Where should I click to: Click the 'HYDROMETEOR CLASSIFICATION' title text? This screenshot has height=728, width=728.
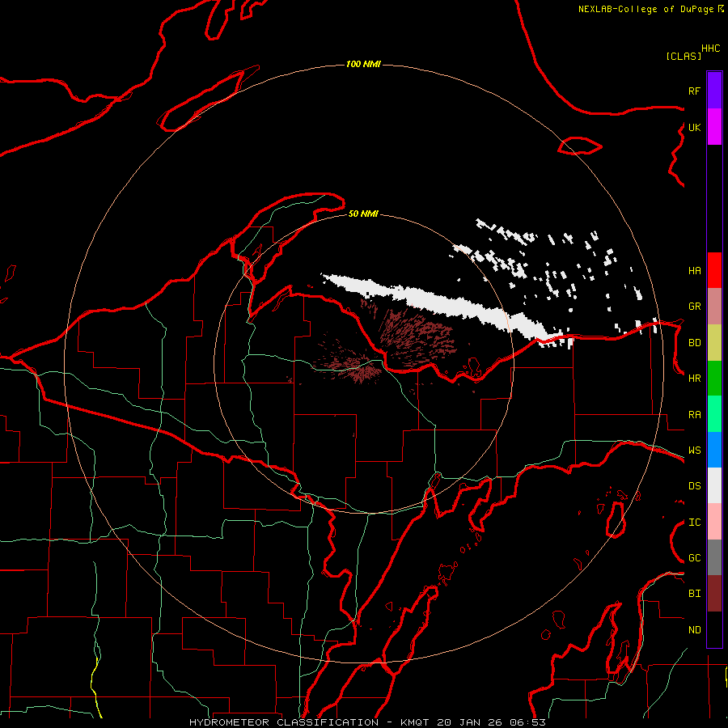284,722
